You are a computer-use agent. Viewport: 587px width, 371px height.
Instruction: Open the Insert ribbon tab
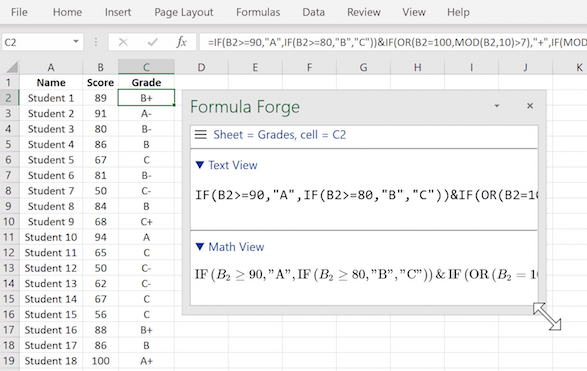click(118, 12)
